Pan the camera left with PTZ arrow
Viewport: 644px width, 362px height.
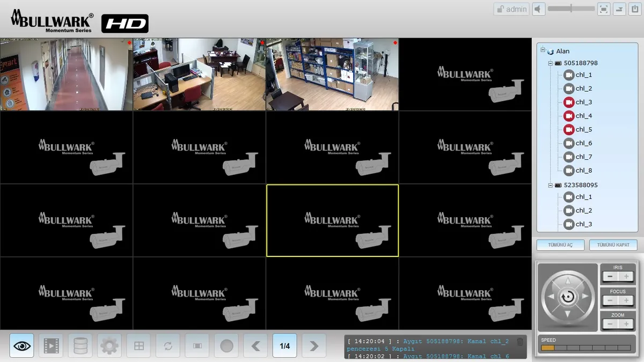(x=550, y=297)
